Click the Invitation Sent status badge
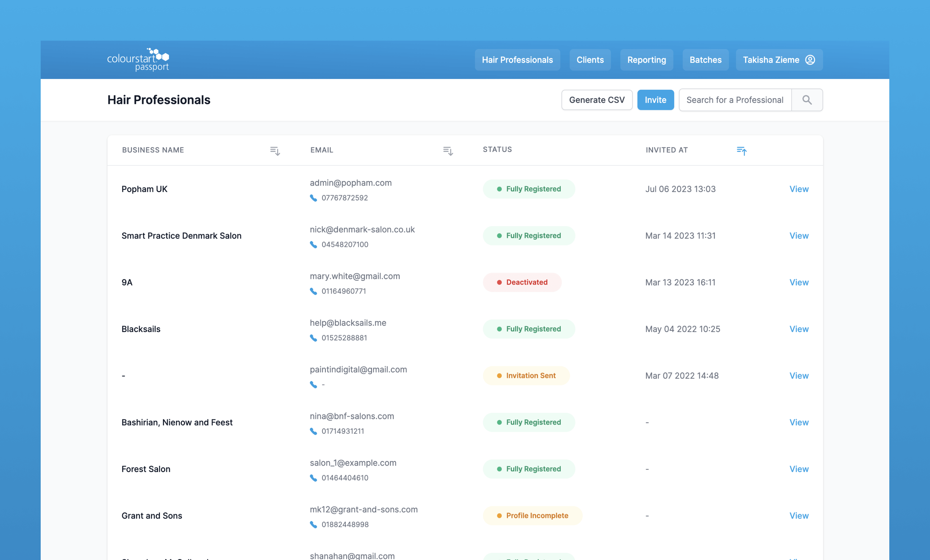The height and width of the screenshot is (560, 930). [526, 376]
